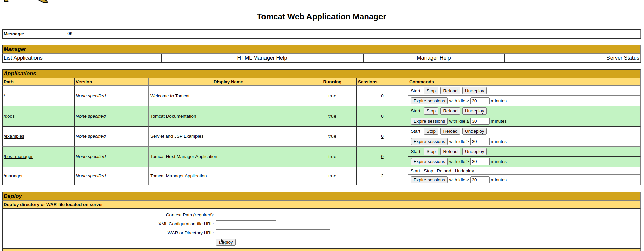The height and width of the screenshot is (251, 644).
Task: Open the /examples application link
Action: (14, 136)
